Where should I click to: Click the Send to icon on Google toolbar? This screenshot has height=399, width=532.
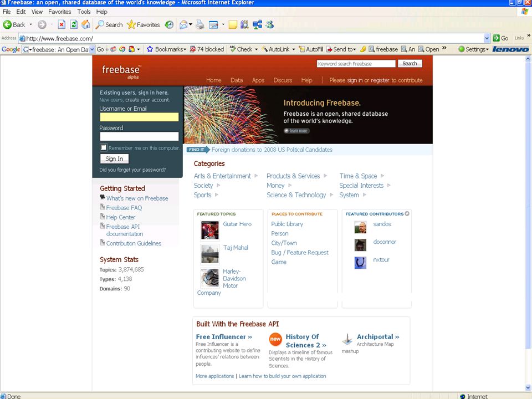click(329, 49)
